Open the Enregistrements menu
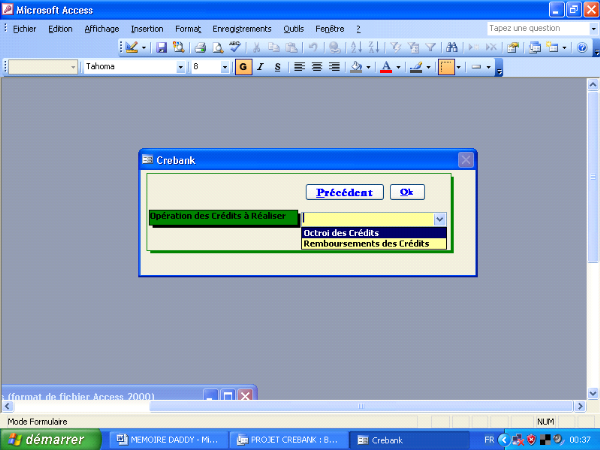 241,29
